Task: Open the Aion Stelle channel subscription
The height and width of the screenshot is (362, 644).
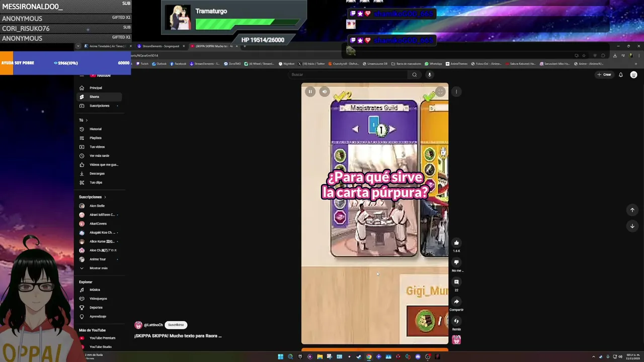Action: tap(99, 206)
